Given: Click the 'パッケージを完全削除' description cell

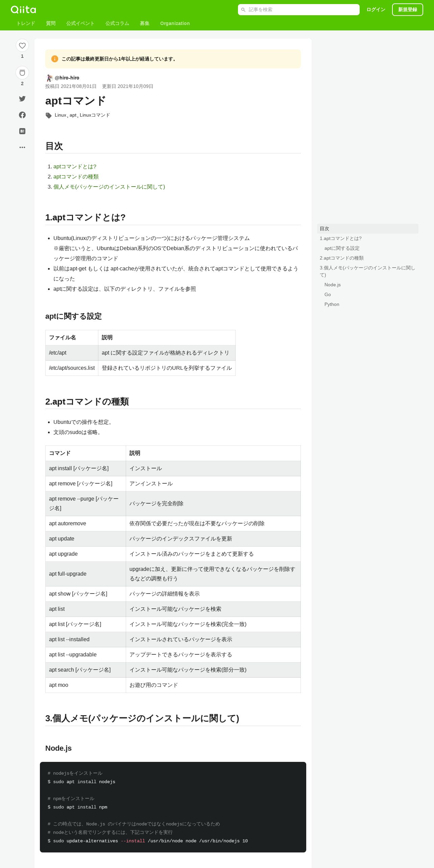Looking at the screenshot, I should click(213, 504).
